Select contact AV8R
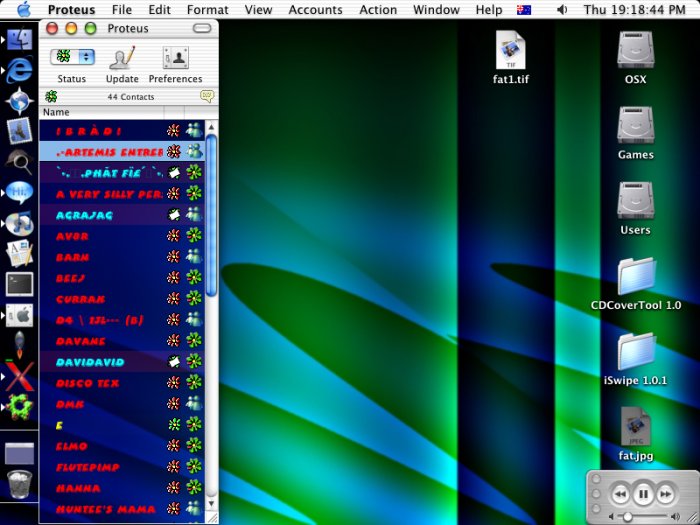This screenshot has width=700, height=525. [122, 236]
